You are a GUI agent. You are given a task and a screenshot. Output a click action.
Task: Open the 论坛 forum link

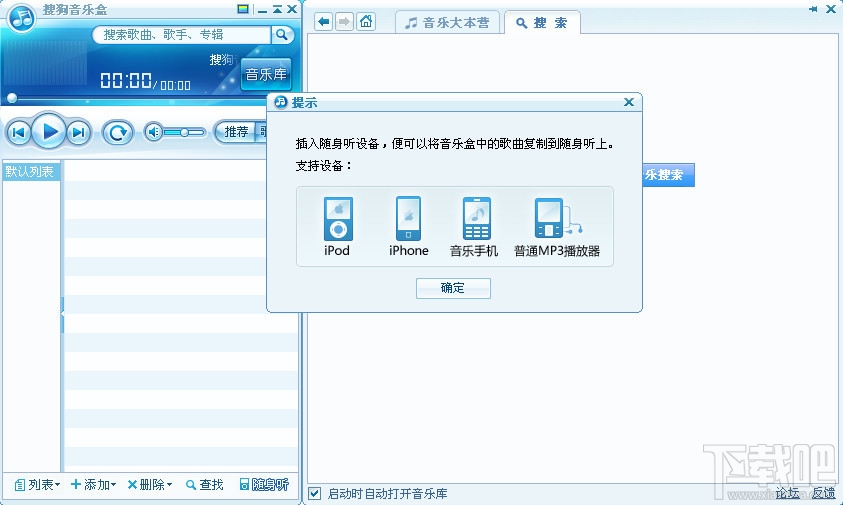(787, 493)
